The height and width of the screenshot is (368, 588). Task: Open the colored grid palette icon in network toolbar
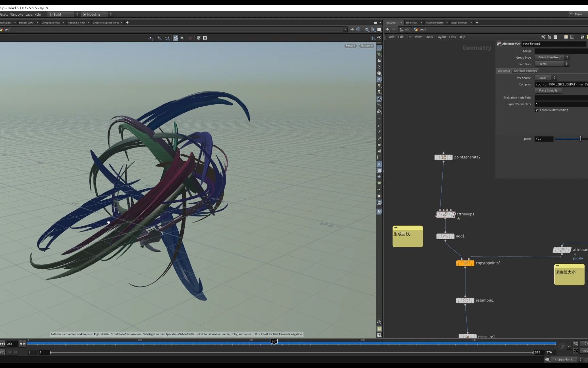click(x=566, y=37)
